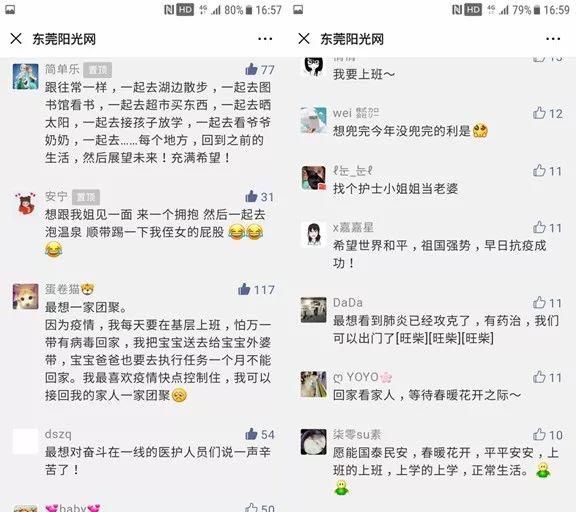This screenshot has width=576, height=512.
Task: Open 蛋卷猫's cat avatar
Action: tap(25, 296)
